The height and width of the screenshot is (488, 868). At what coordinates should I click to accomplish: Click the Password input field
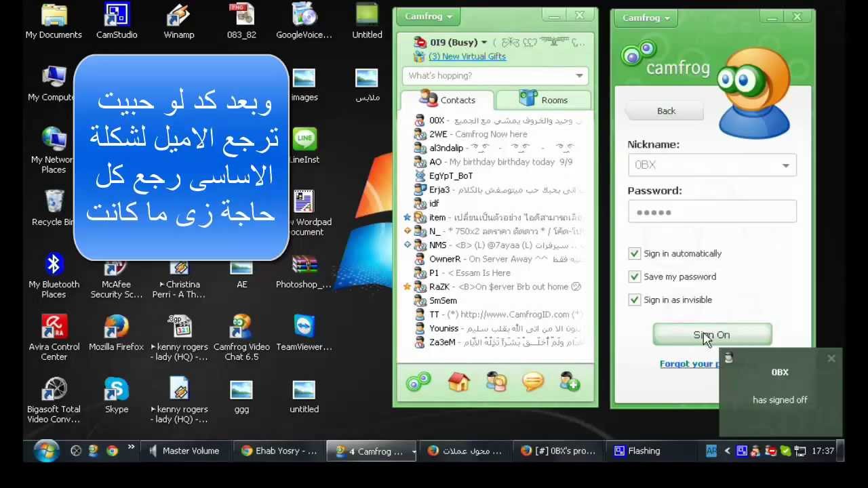coord(712,212)
